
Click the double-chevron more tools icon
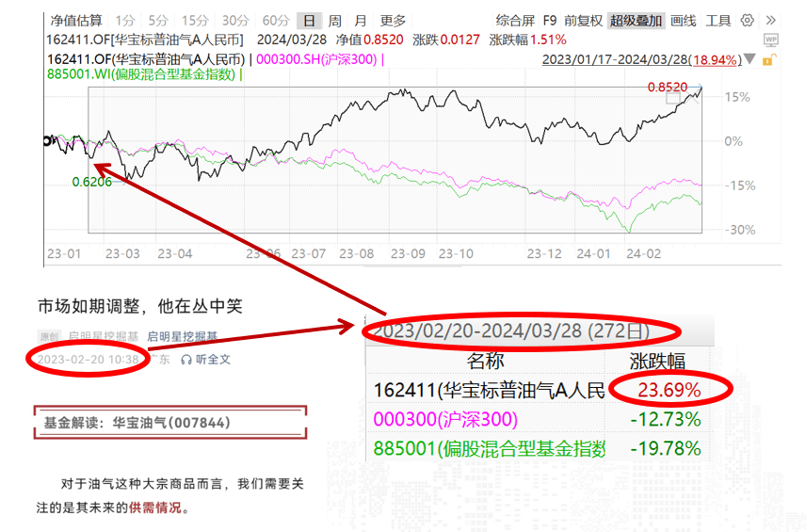[x=771, y=20]
